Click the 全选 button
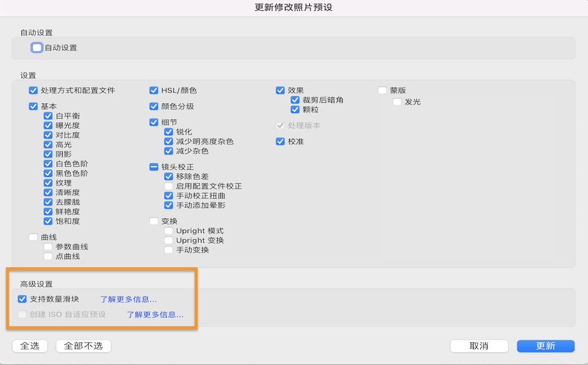588x365 pixels. click(x=29, y=346)
